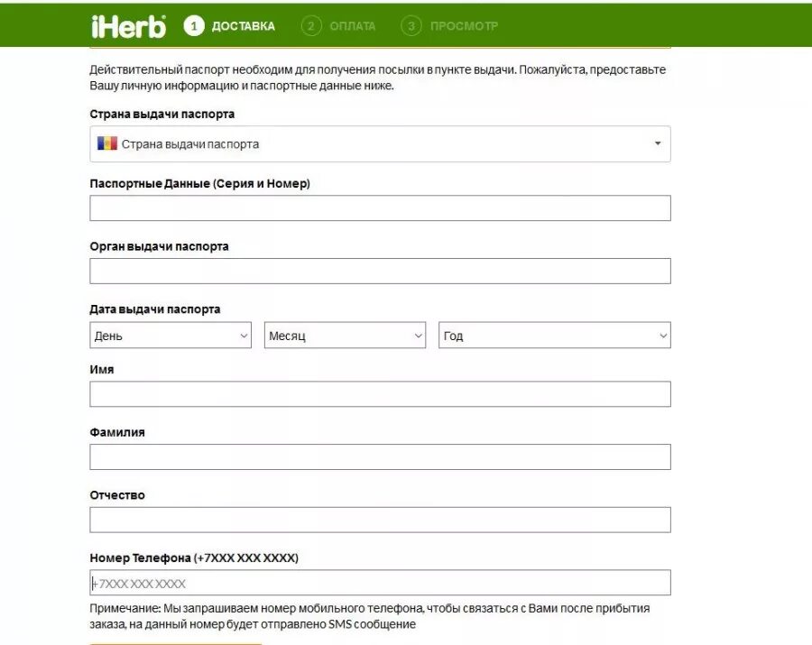Expand the Страна выдачи паспорта dropdown
Screen dimensions: 812x645
click(x=380, y=143)
